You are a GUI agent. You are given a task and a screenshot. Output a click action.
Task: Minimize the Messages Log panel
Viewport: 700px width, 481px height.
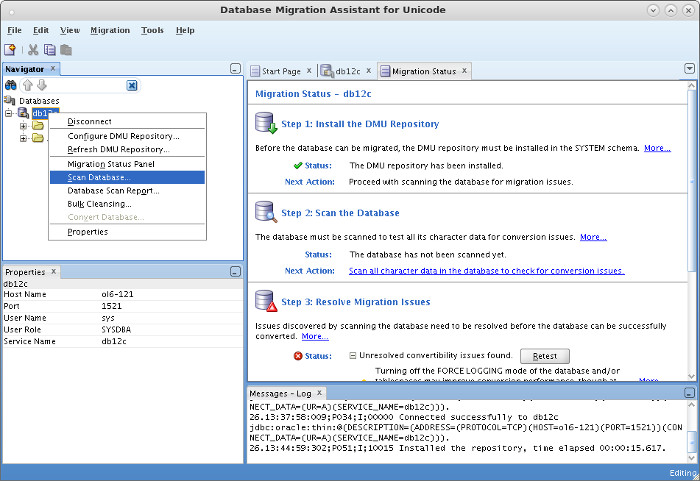coord(689,393)
